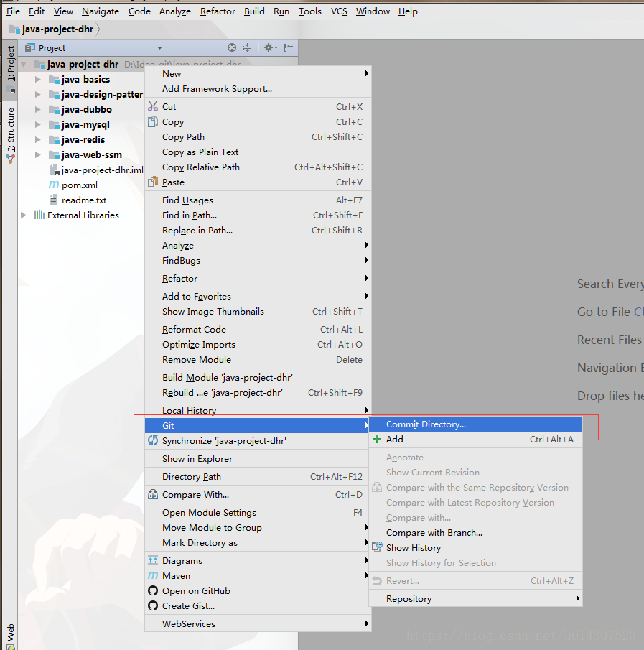This screenshot has height=650, width=644.
Task: Click the Cut scissors icon
Action: click(153, 106)
